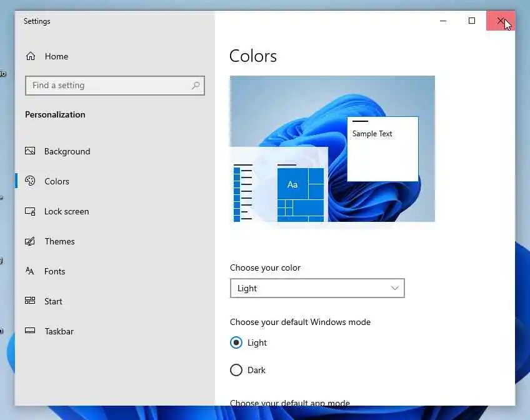Open the Background settings page
This screenshot has width=530, height=420.
click(x=67, y=151)
